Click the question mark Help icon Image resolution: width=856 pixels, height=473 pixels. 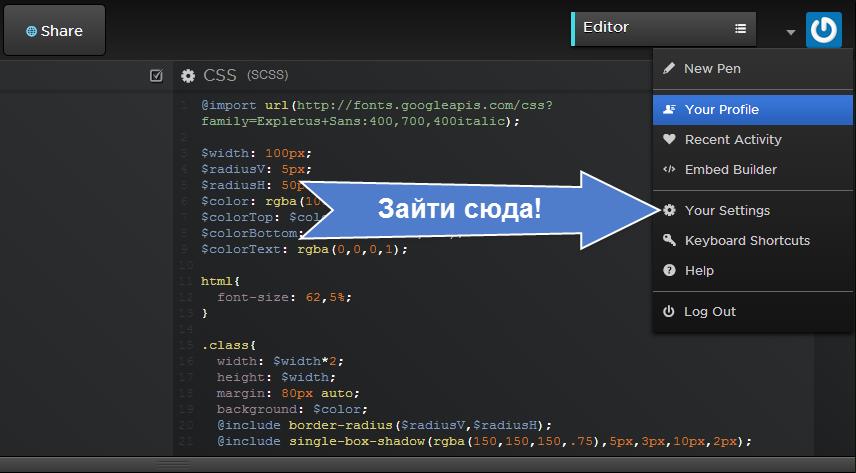coord(669,271)
